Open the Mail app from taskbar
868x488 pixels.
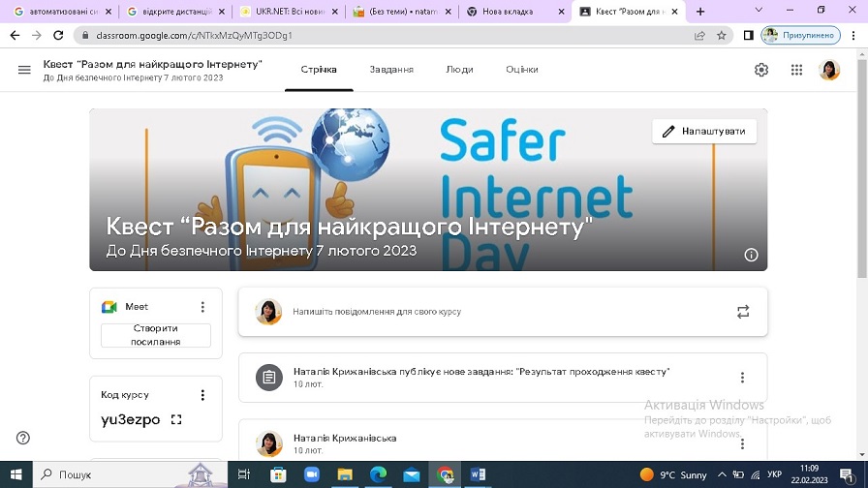[412, 474]
